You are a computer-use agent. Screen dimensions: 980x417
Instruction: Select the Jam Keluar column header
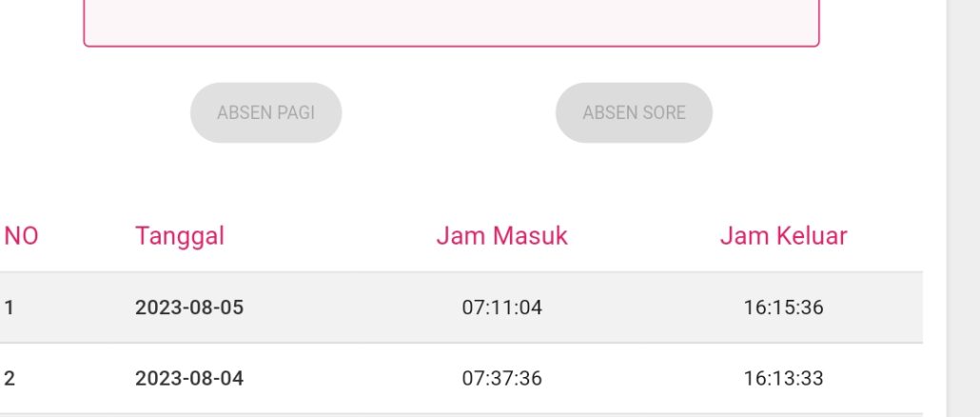[783, 236]
